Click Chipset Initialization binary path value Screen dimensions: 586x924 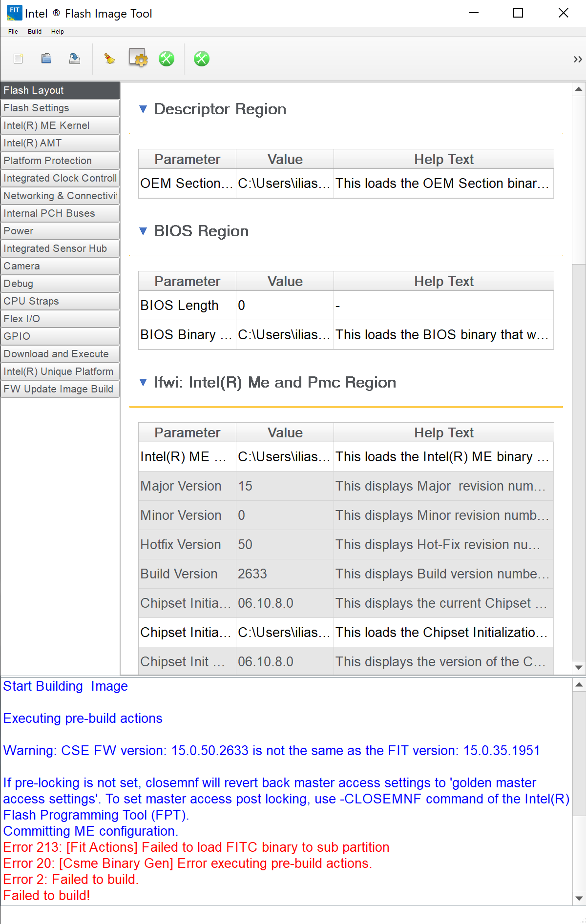click(285, 633)
